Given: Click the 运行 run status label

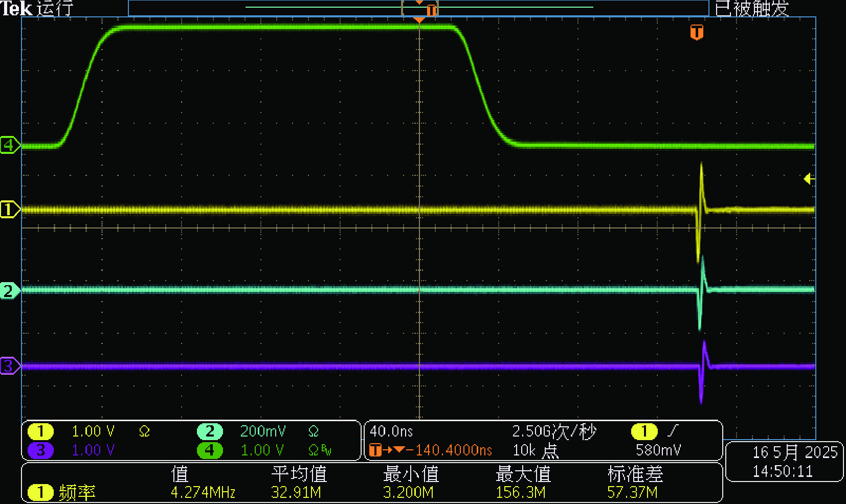Looking at the screenshot, I should click(55, 8).
